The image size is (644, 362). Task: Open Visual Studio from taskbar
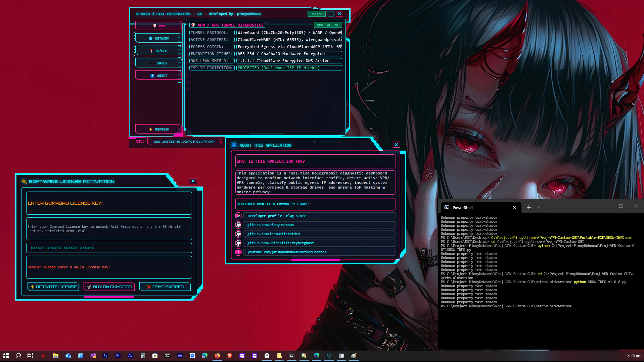93,356
